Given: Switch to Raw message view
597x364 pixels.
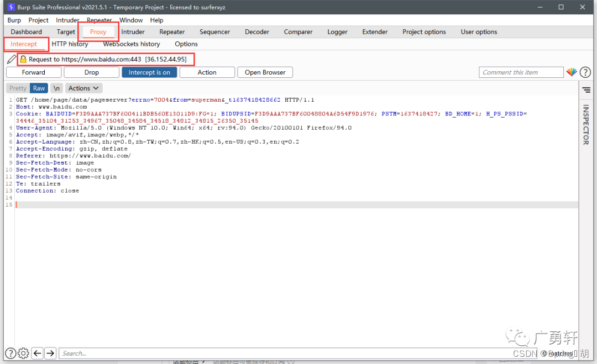Looking at the screenshot, I should point(39,88).
